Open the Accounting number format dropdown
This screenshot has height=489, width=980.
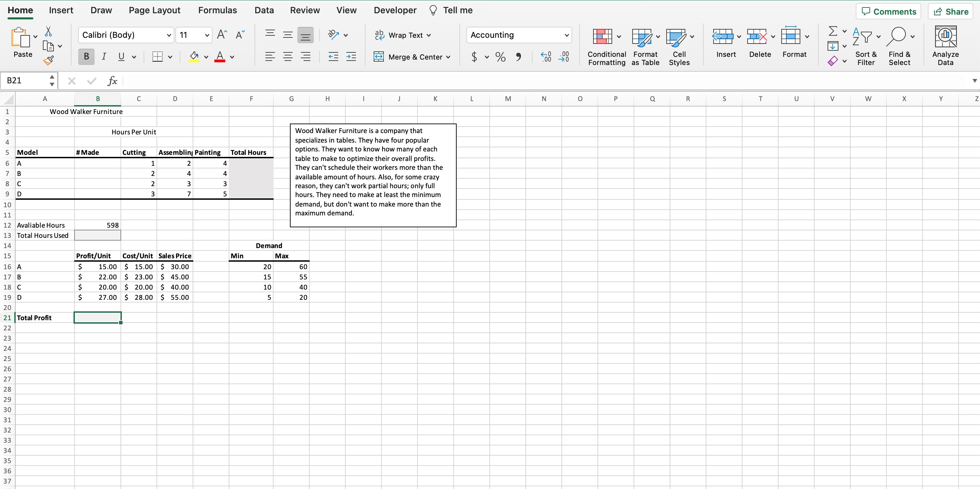click(x=566, y=35)
